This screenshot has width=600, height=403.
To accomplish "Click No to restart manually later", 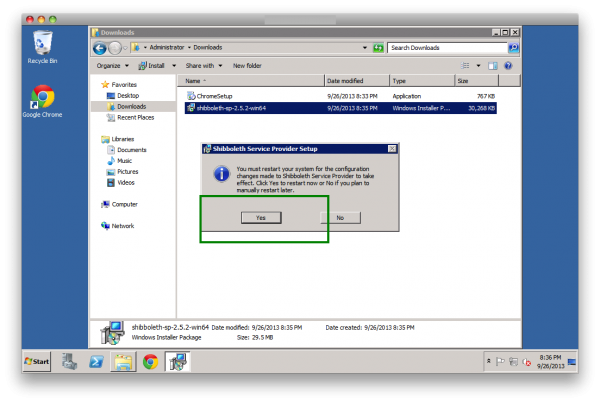I will tap(340, 217).
